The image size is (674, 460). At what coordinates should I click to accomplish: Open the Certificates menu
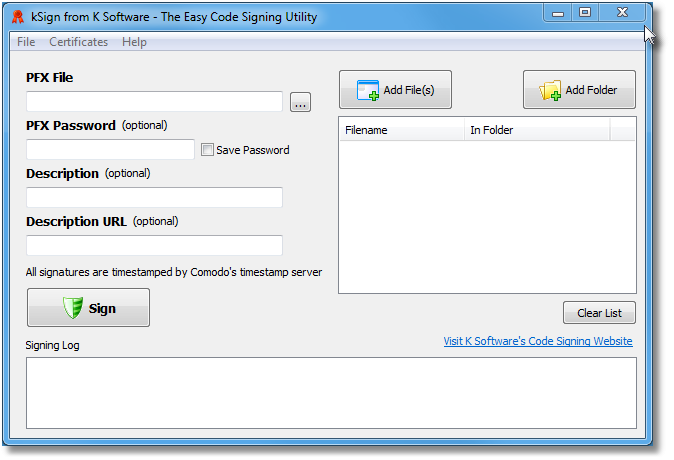(x=78, y=42)
